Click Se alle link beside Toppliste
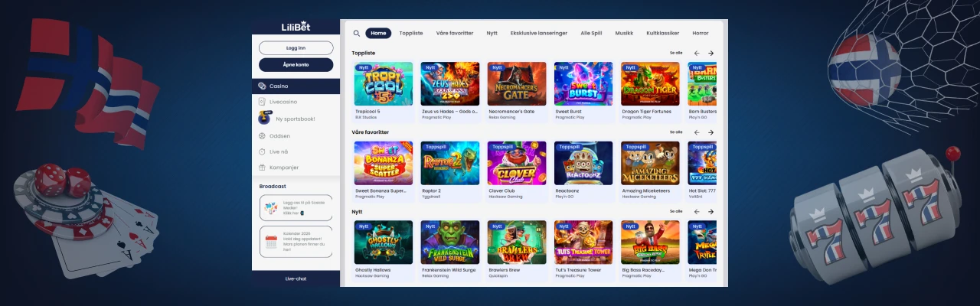 click(676, 53)
